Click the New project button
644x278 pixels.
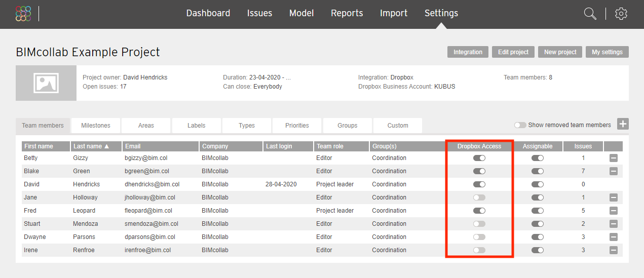560,52
